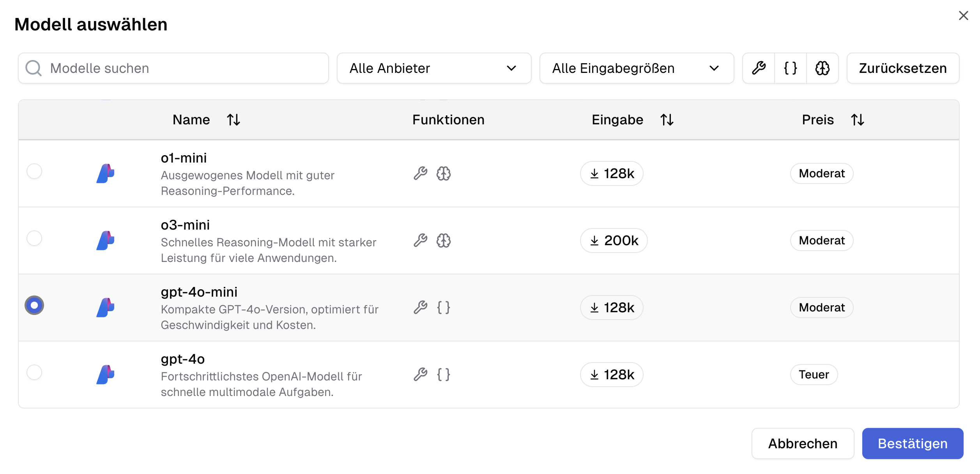Screen dimensions: 980x474
Task: Sort models by Eingabe column
Action: [667, 120]
